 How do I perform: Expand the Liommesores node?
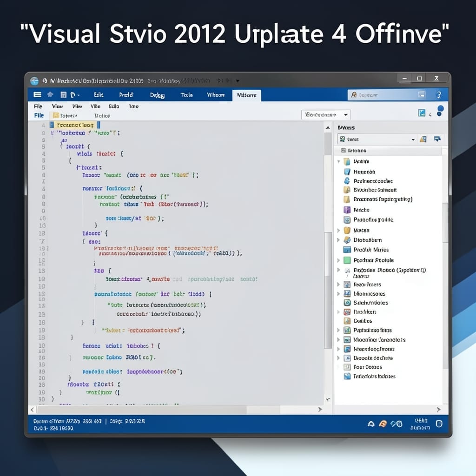pyautogui.click(x=338, y=294)
